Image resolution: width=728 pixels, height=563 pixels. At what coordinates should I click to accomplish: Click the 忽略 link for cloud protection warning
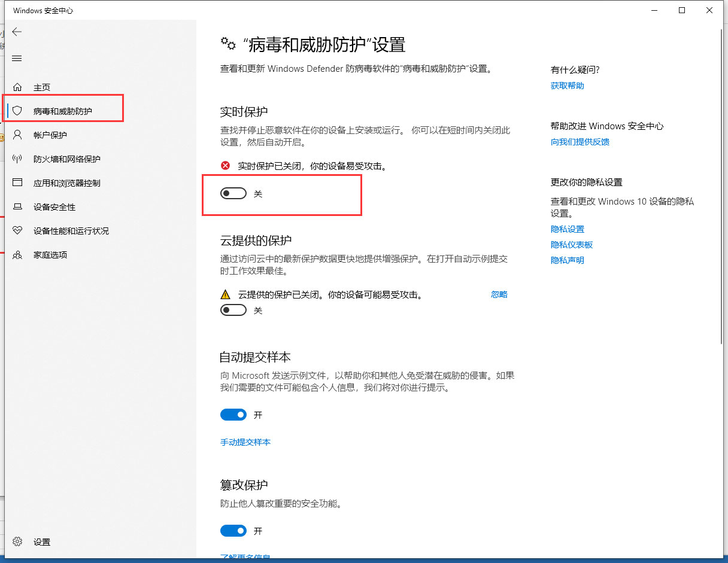point(499,294)
